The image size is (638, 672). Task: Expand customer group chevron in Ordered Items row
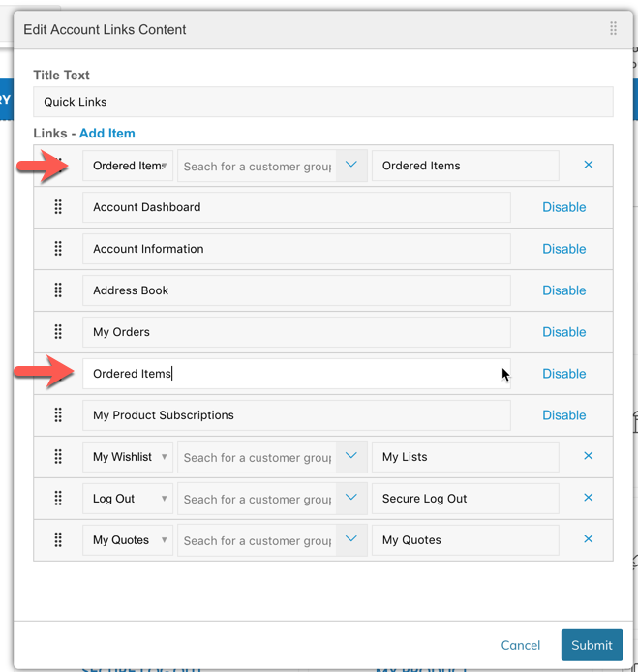click(x=351, y=166)
